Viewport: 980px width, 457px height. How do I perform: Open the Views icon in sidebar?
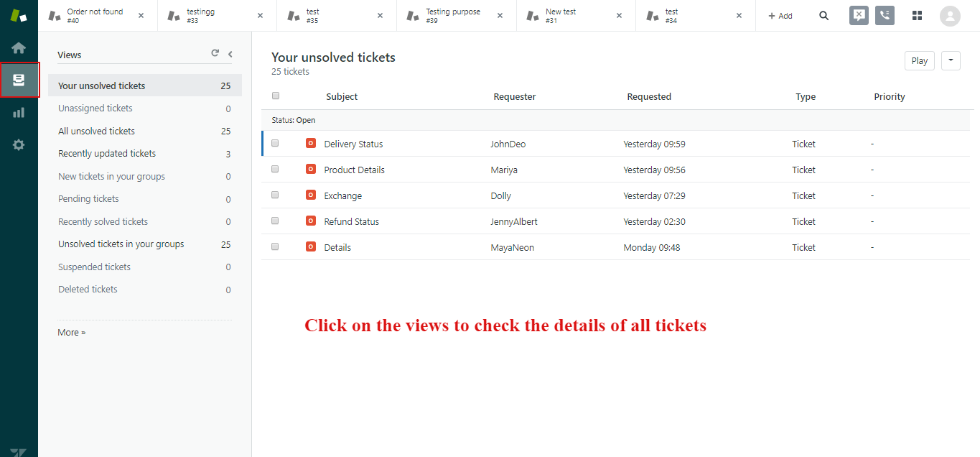pyautogui.click(x=19, y=80)
